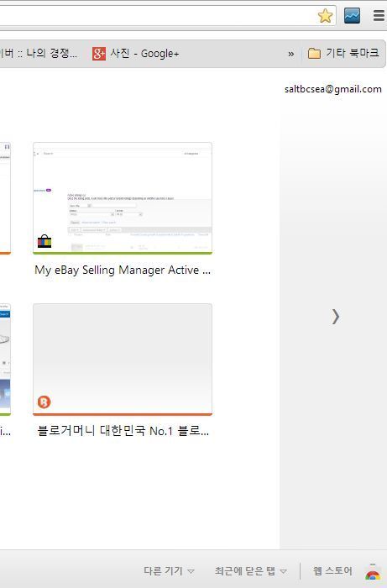Open the blue chart extension icon
The height and width of the screenshot is (588, 387).
352,16
